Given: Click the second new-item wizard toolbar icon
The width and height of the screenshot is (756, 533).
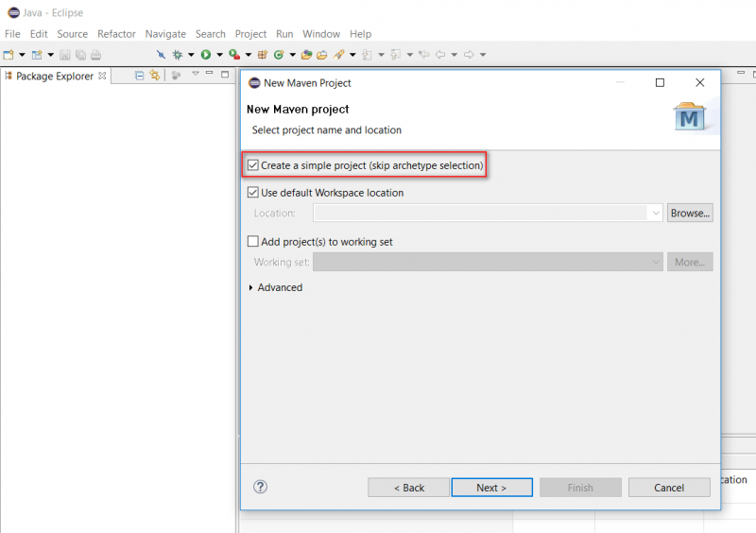Looking at the screenshot, I should [37, 55].
